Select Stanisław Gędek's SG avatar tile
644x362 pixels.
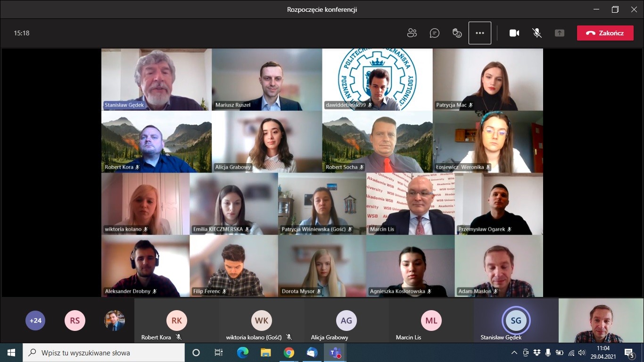click(x=516, y=321)
